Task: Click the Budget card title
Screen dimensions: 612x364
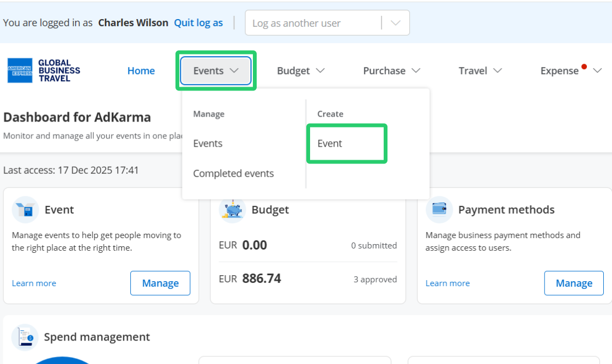Action: [270, 210]
